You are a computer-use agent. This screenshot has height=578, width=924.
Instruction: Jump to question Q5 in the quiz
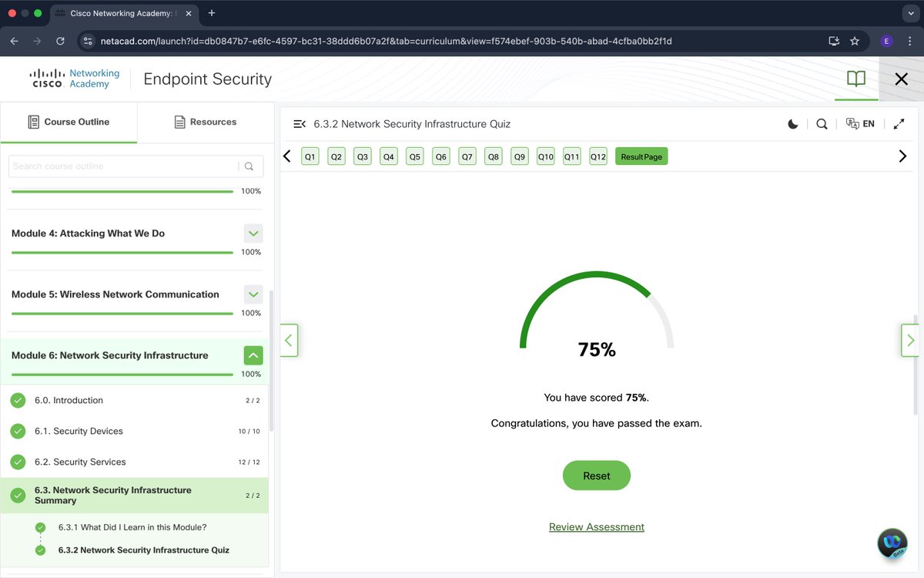[x=414, y=156]
